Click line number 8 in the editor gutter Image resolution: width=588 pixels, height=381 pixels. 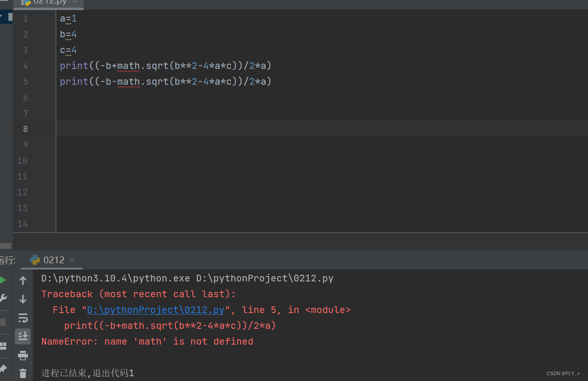pos(25,129)
